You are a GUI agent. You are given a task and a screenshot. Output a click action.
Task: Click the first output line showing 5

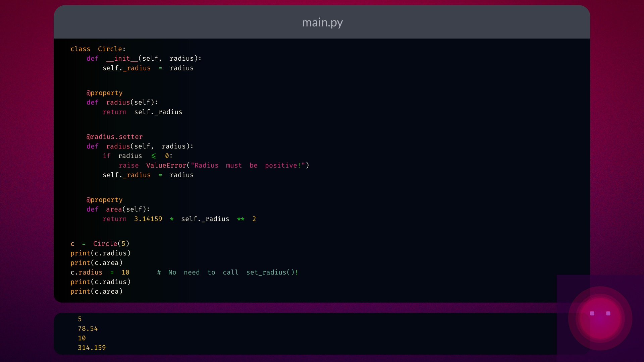click(x=80, y=319)
